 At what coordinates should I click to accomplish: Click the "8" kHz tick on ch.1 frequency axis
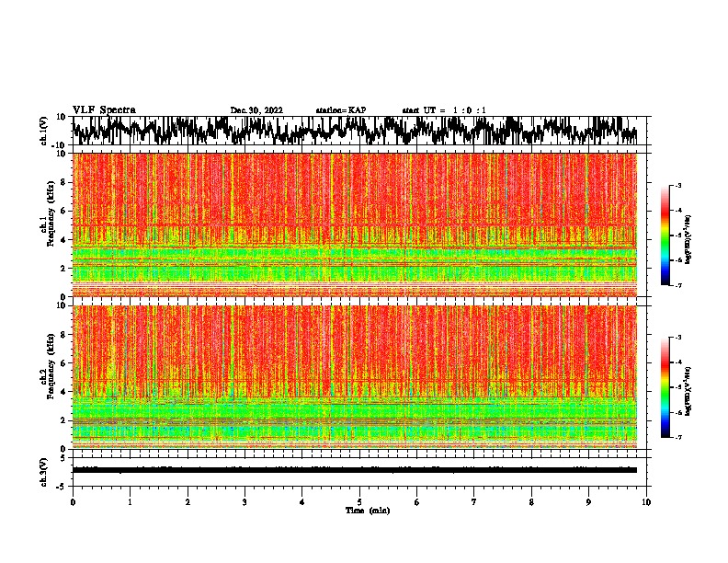tap(63, 182)
